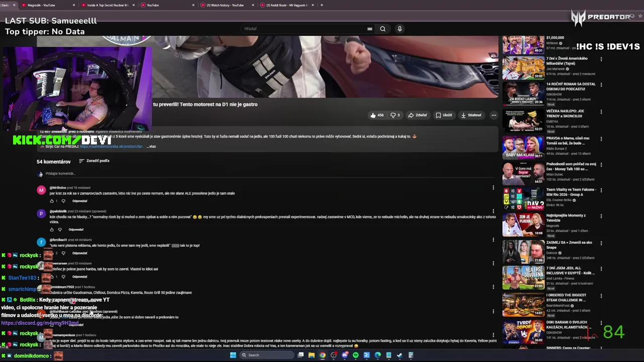Viewport: 644px width, 362px height.
Task: Open the Zdieľať share button
Action: point(418,115)
